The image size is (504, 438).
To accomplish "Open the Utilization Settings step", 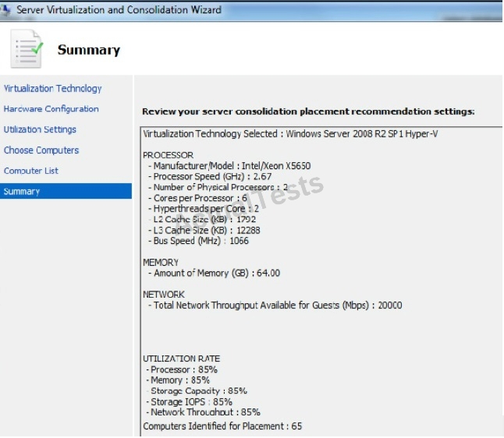I will [40, 129].
